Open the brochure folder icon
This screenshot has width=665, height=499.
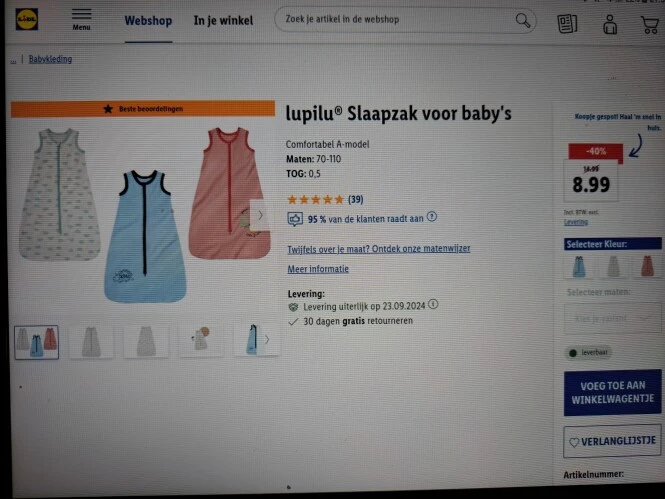pyautogui.click(x=567, y=23)
